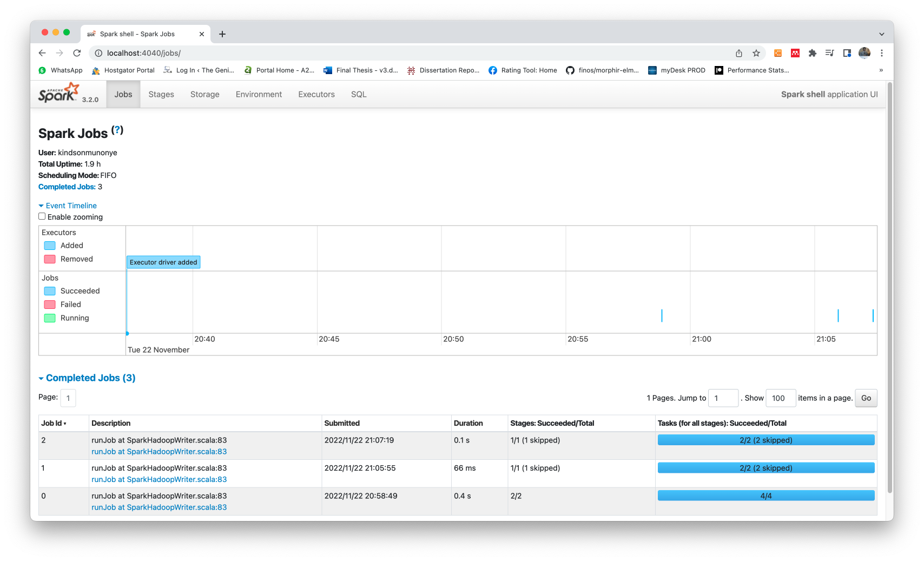Click the Apache Spark logo
The image size is (924, 561).
(x=60, y=93)
